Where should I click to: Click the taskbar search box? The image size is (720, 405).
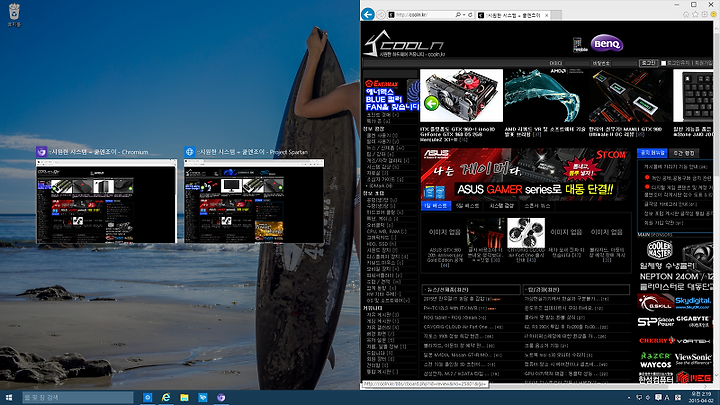click(x=78, y=398)
